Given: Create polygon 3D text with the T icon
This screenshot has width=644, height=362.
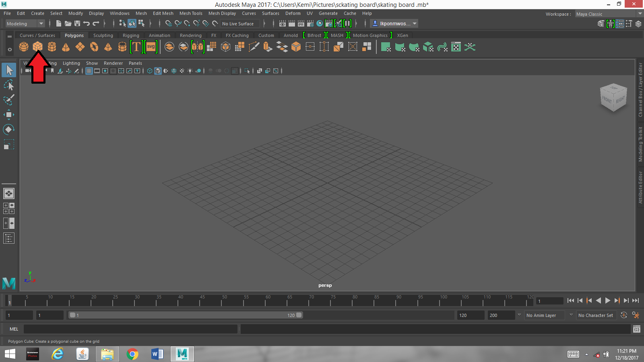Looking at the screenshot, I should [x=136, y=47].
